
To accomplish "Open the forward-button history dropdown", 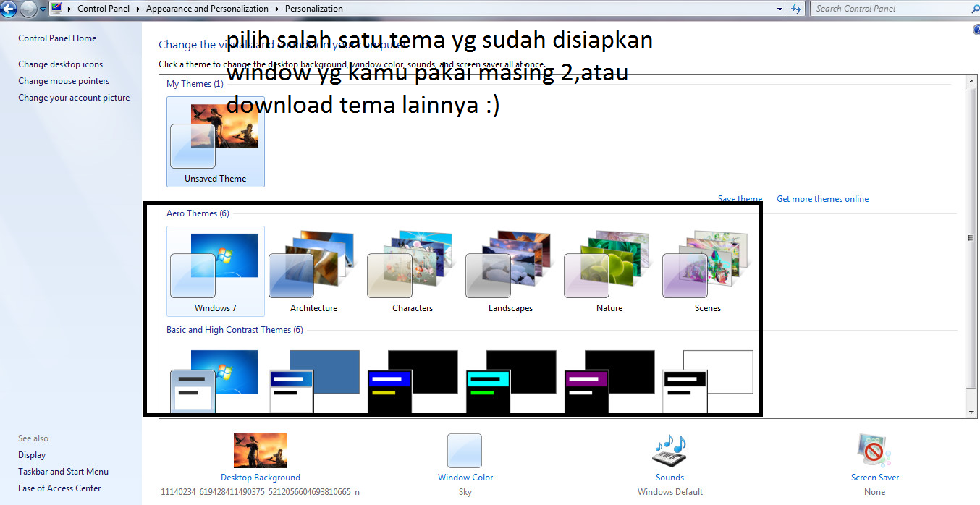I will pos(42,9).
